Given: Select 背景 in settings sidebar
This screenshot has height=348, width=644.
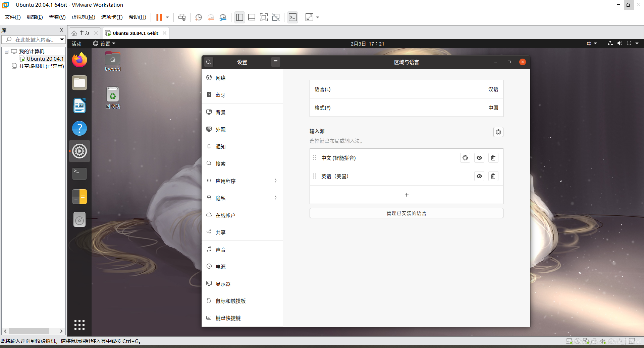Looking at the screenshot, I should click(x=242, y=112).
